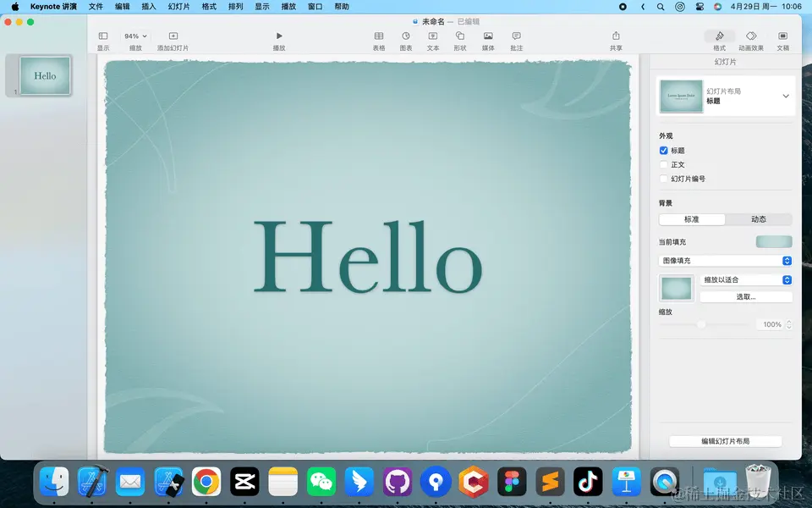
Task: Open the 缩放以适合 scaling dropdown
Action: pos(746,280)
